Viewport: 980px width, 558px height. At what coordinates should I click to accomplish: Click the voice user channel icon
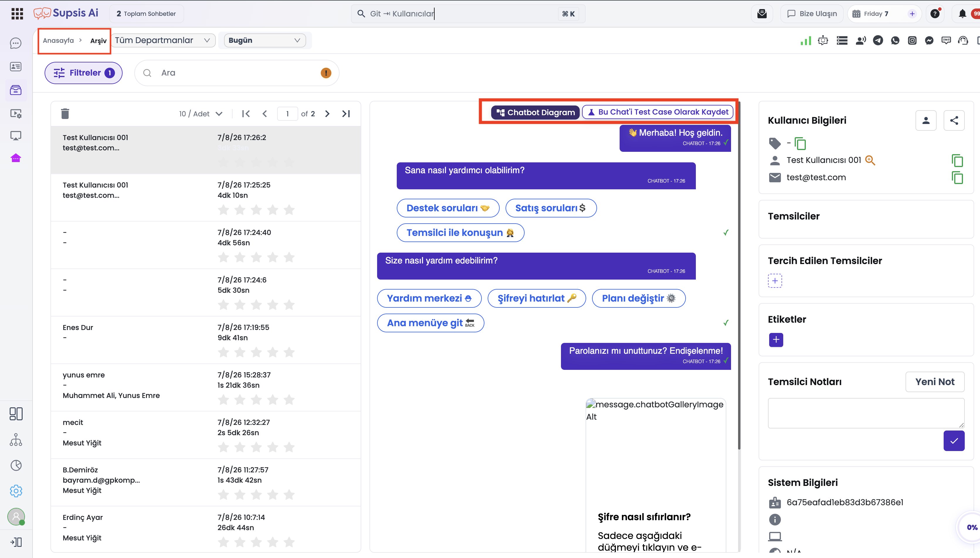pyautogui.click(x=860, y=40)
